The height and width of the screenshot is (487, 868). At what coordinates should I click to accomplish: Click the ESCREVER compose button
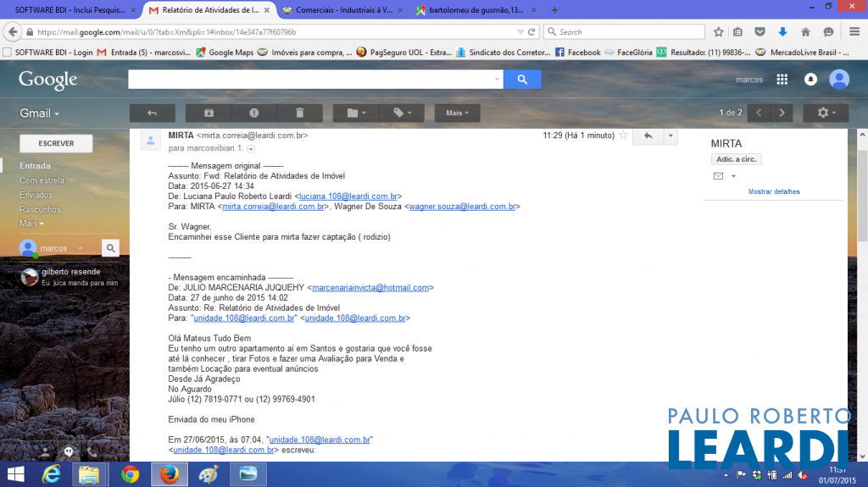[56, 144]
